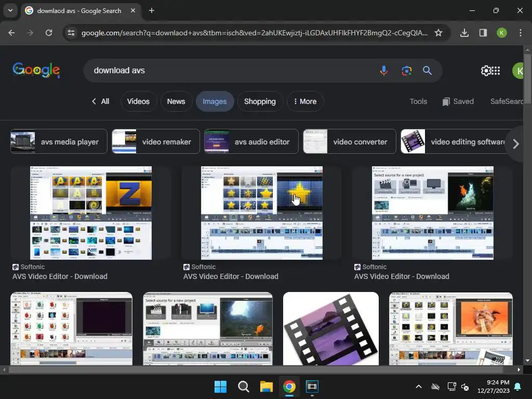The height and width of the screenshot is (399, 532).
Task: Show more suggestion chips with arrow
Action: coord(516,144)
